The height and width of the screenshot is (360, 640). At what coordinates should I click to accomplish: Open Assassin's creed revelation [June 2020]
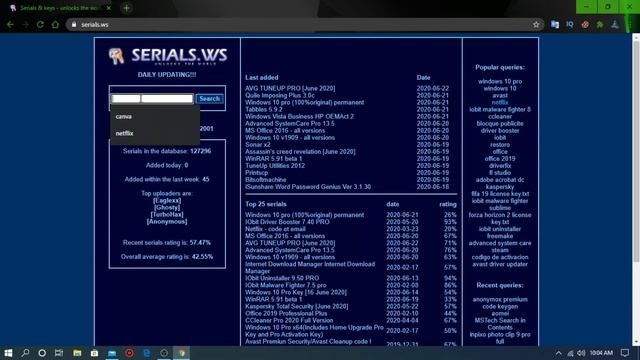pyautogui.click(x=300, y=151)
